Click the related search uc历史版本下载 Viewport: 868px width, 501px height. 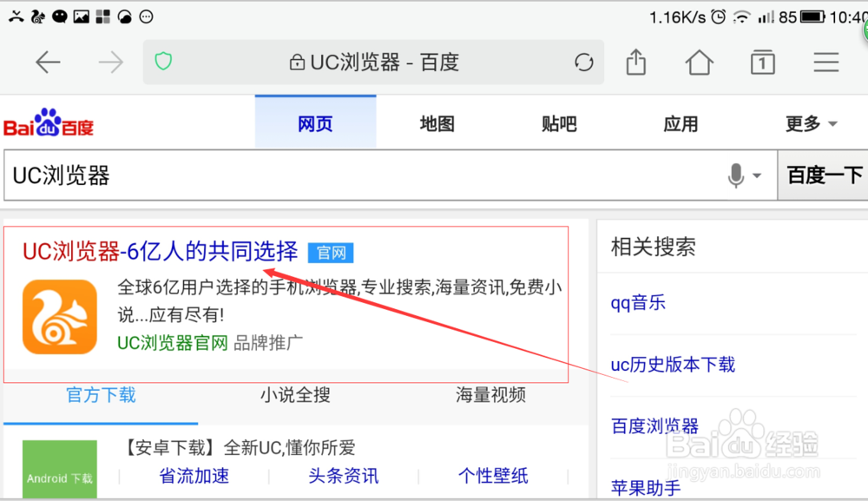point(673,365)
